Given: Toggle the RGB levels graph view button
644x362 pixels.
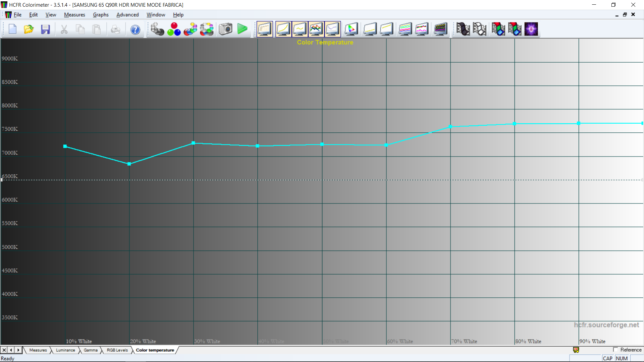Looking at the screenshot, I should pyautogui.click(x=316, y=29).
